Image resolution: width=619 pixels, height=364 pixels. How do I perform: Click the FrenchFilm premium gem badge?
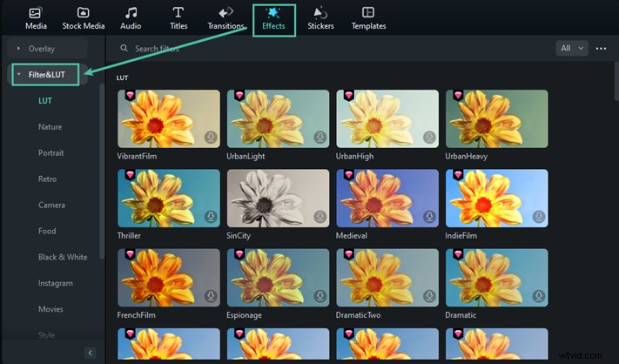tap(131, 254)
